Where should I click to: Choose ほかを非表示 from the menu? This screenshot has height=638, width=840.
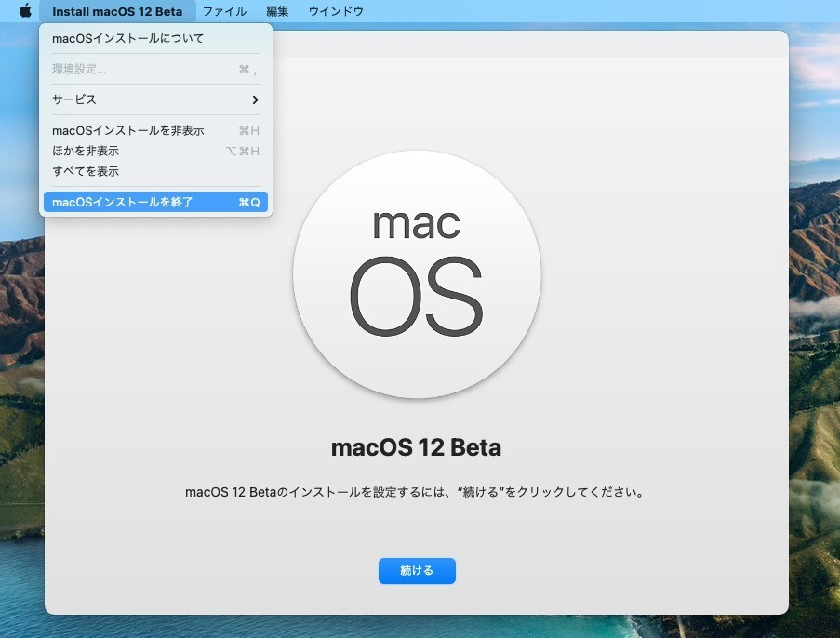point(155,151)
